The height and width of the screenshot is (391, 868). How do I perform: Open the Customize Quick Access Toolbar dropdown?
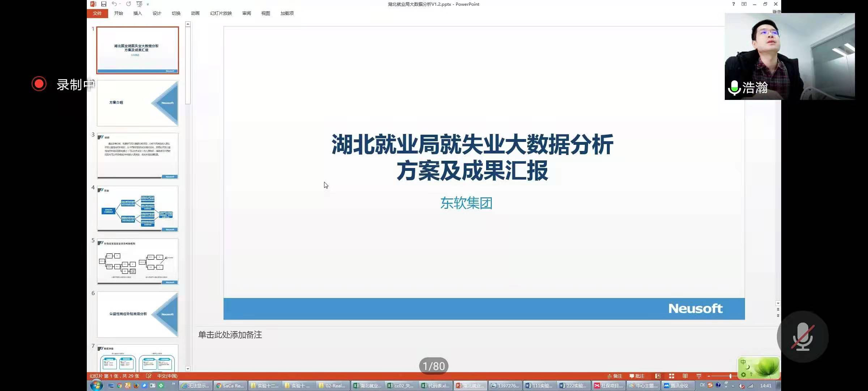(x=148, y=4)
